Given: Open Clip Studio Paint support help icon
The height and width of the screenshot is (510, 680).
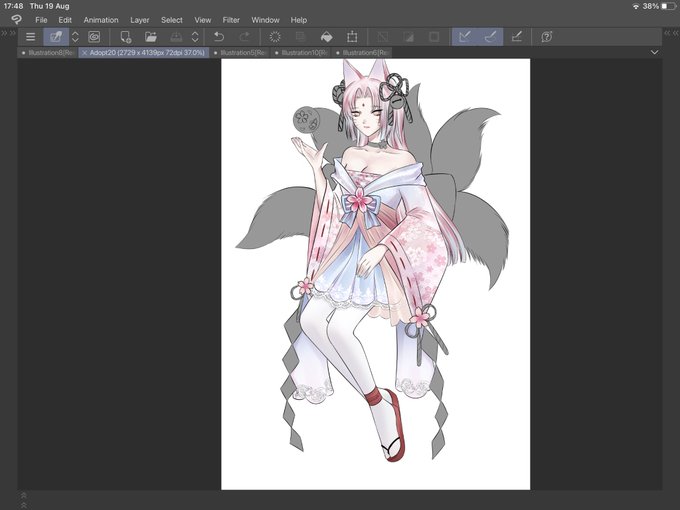Looking at the screenshot, I should click(x=546, y=37).
